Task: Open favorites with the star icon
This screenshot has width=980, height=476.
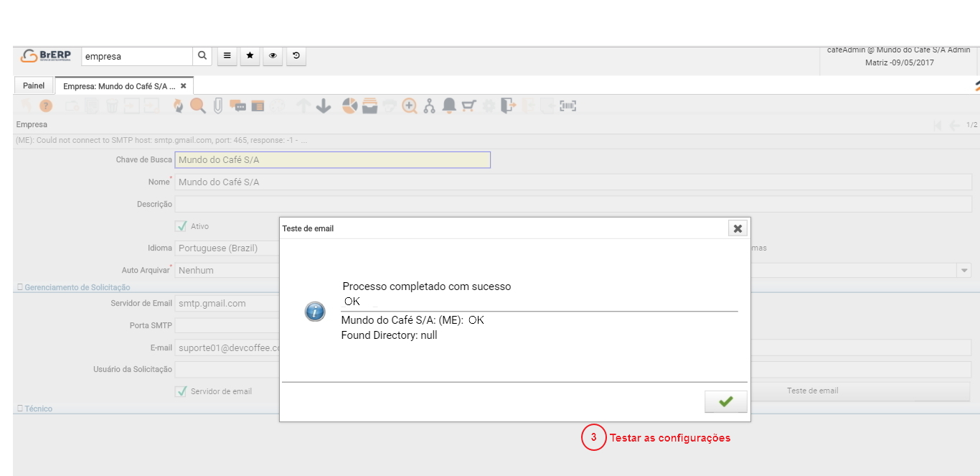Action: point(250,56)
